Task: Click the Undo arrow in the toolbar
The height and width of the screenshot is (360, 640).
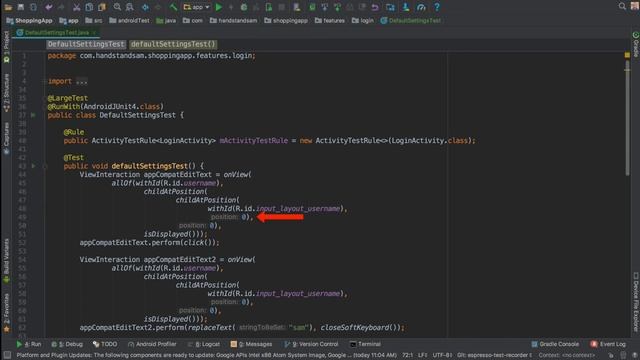Action: (x=49, y=7)
